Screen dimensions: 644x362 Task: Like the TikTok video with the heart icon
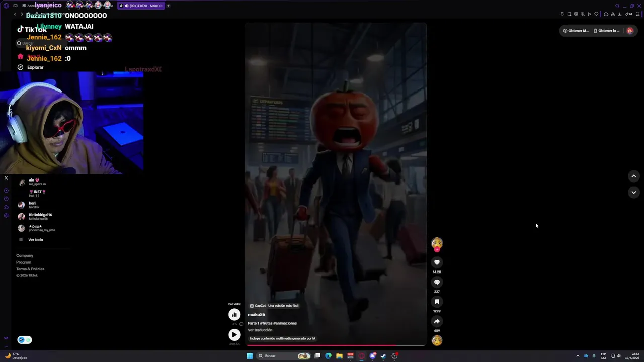pos(437,262)
